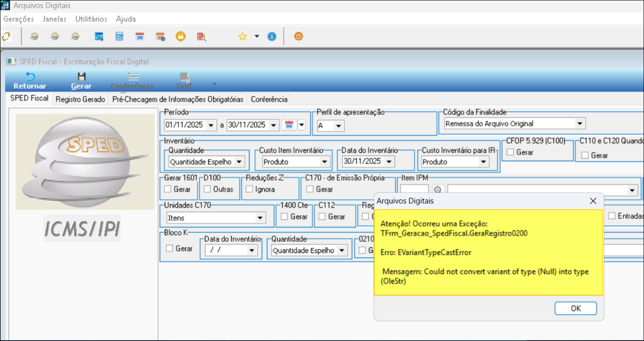Open the period calendar picker icon
Viewport: 644px width, 341px height.
tap(288, 125)
